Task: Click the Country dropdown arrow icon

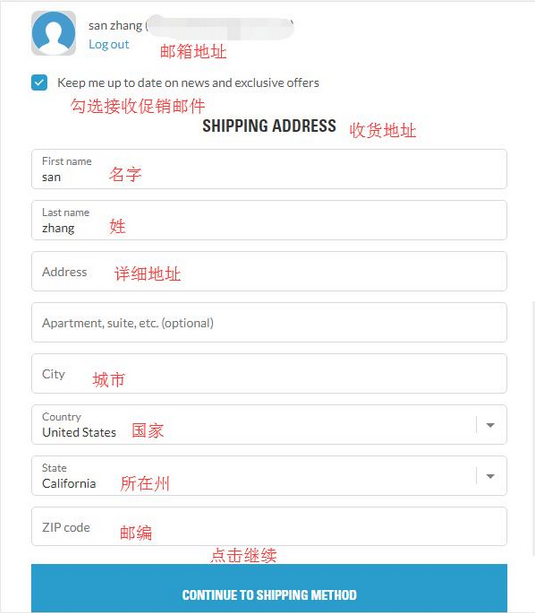Action: pos(490,425)
